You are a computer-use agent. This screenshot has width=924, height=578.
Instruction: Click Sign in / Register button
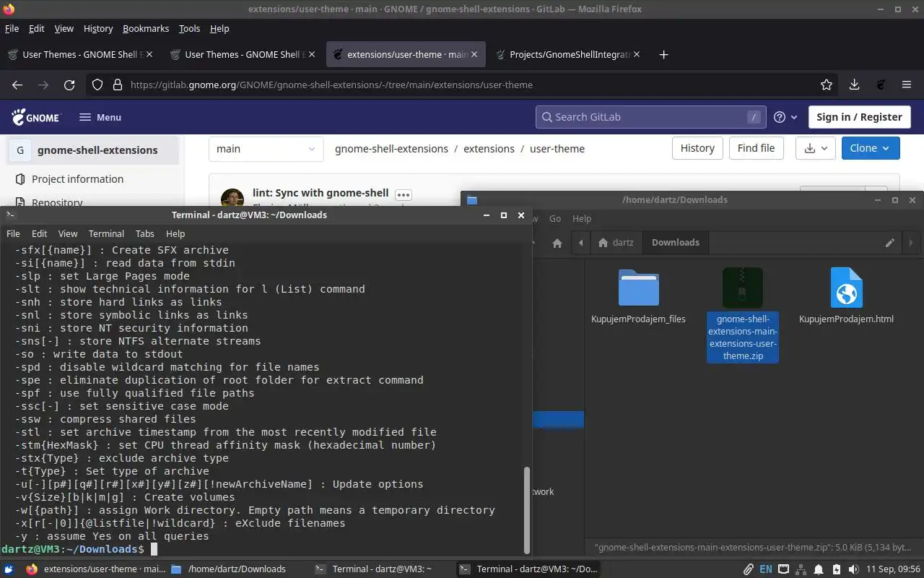pos(859,117)
